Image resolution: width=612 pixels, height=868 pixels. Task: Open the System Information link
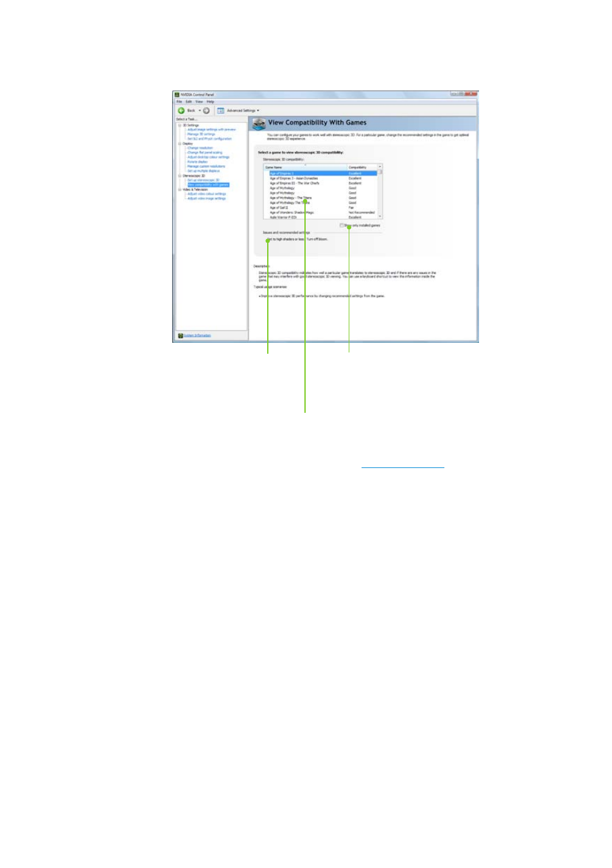pyautogui.click(x=197, y=336)
